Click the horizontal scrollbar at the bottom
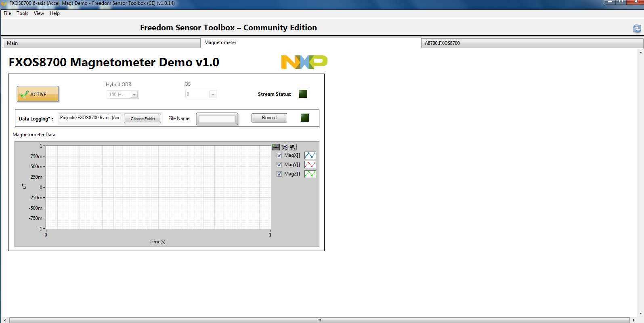644x323 pixels. [319, 320]
